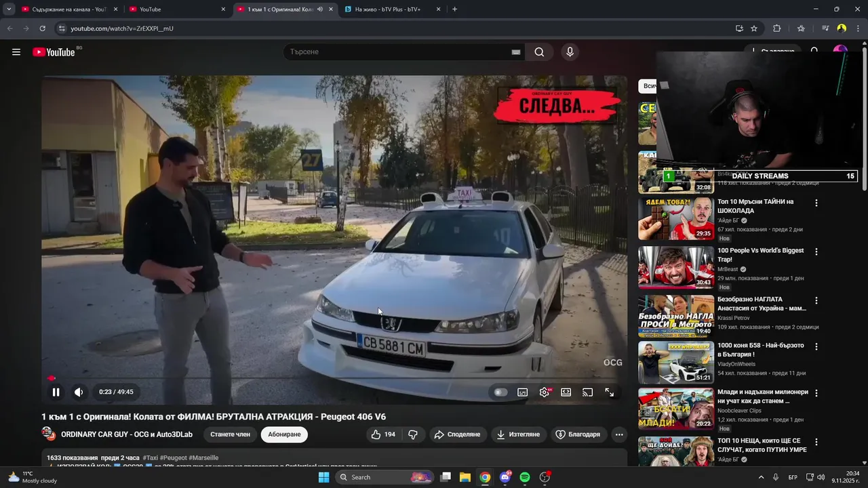Install or cast page icon in address bar
The image size is (868, 488).
pyautogui.click(x=739, y=28)
